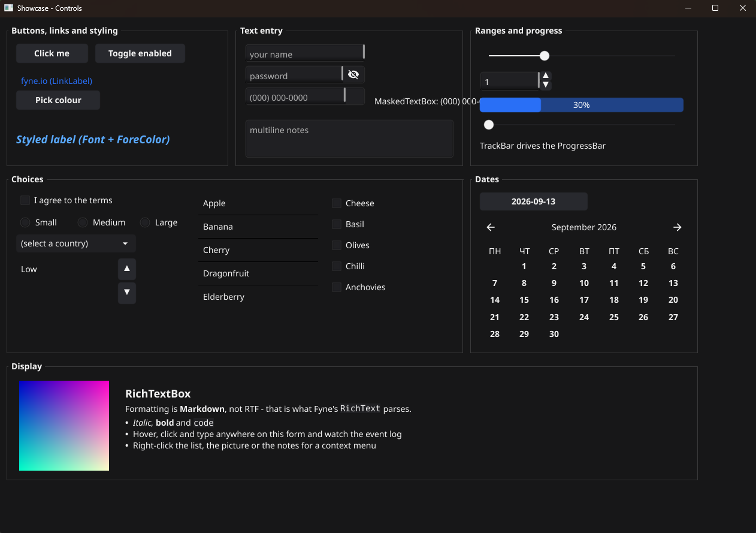Go to previous month arrow in calendar

coord(491,227)
